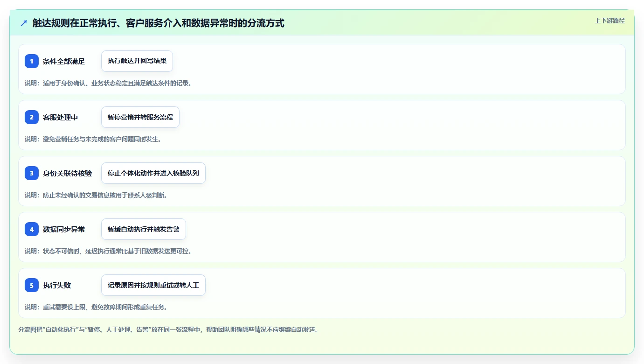This screenshot has height=364, width=644.
Task: Click the 暂停营销并转服务流程 button
Action: pos(140,117)
